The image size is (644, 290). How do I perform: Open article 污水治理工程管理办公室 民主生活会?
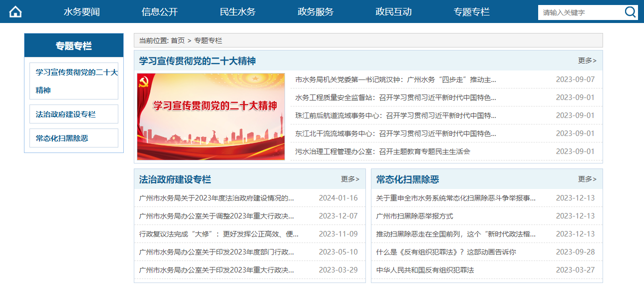382,151
